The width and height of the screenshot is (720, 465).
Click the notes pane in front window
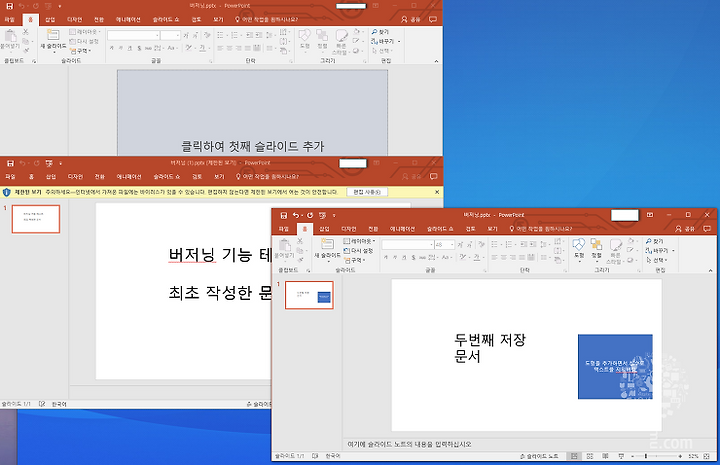pos(528,444)
